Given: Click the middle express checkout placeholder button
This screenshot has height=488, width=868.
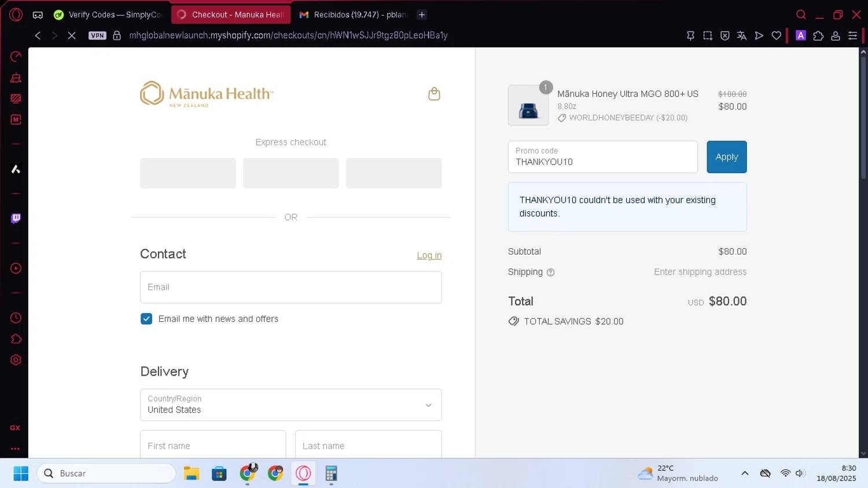Looking at the screenshot, I should click(291, 173).
